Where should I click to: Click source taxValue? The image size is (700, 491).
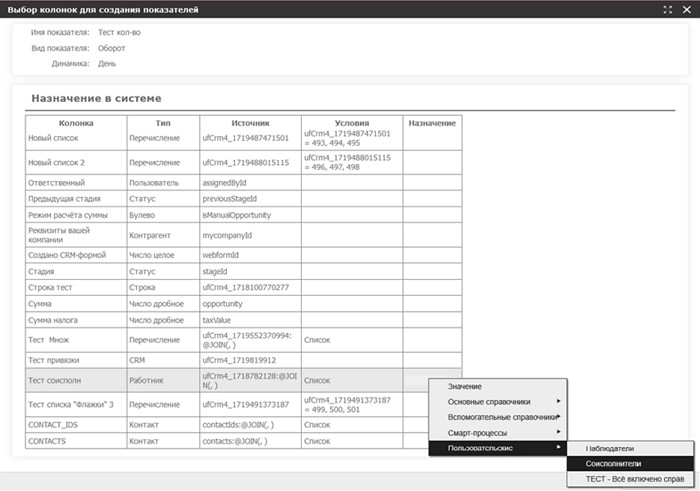217,320
